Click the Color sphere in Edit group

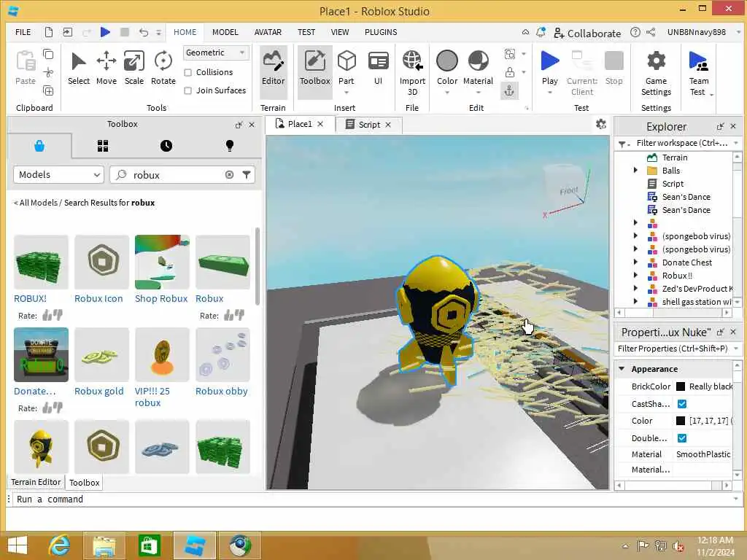tap(447, 61)
